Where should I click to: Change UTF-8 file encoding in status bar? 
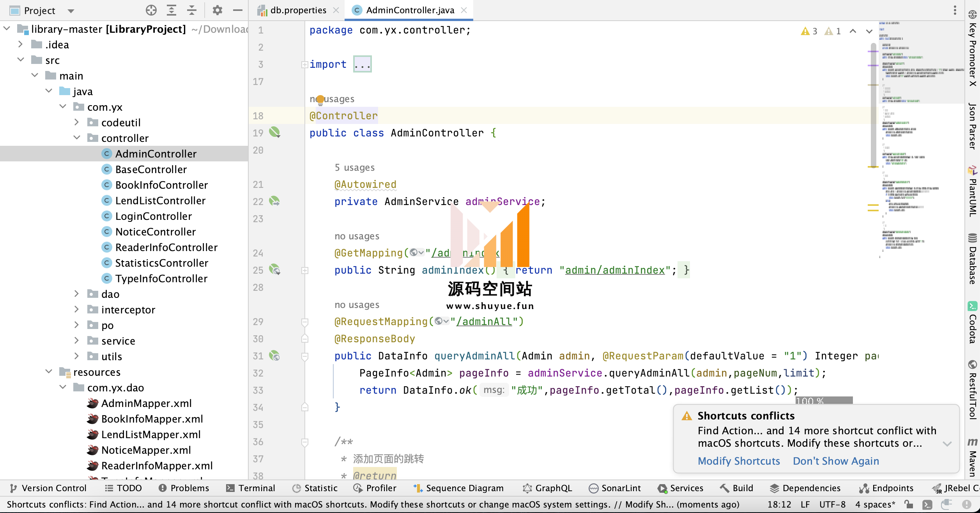point(832,504)
